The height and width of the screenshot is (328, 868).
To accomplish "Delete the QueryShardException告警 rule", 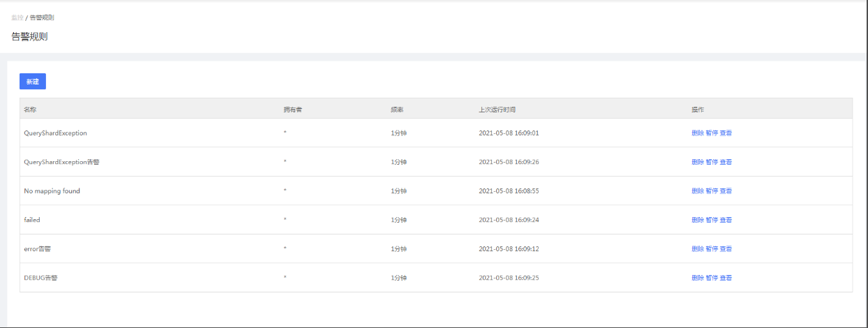I will pyautogui.click(x=698, y=162).
